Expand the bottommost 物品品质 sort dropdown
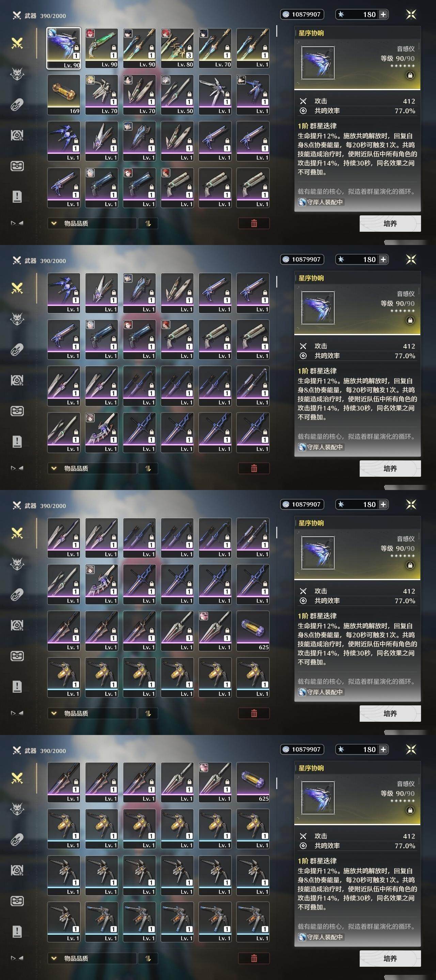The height and width of the screenshot is (980, 436). [92, 958]
